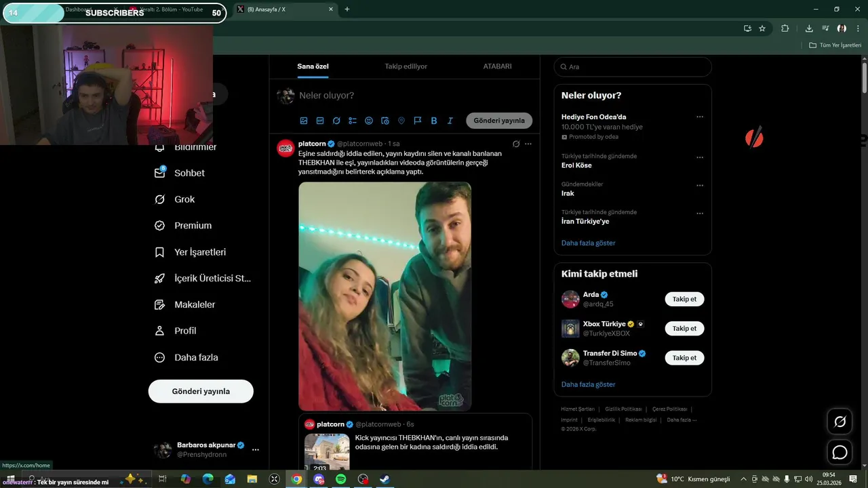Click the flag icon in composer toolbar
Screen dimensions: 868x488
pyautogui.click(x=418, y=121)
